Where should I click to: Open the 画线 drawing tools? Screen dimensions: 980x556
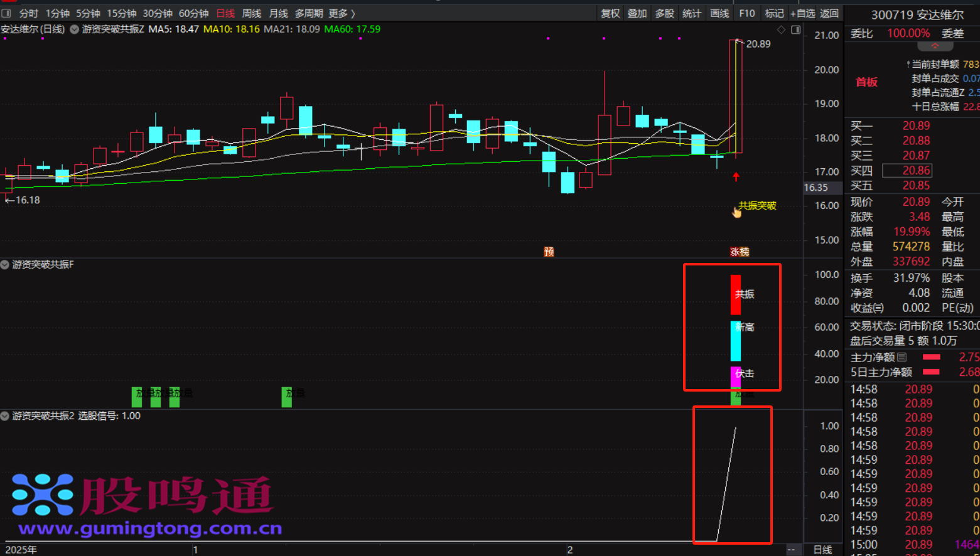(x=719, y=13)
